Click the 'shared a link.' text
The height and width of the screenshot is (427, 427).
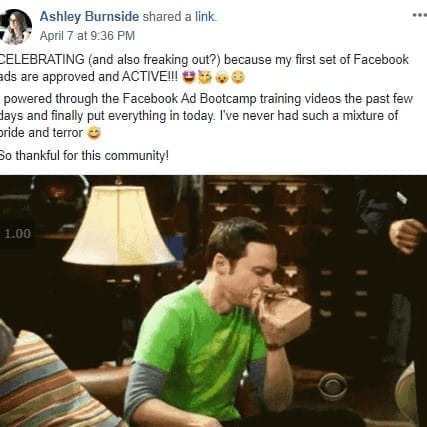pyautogui.click(x=180, y=16)
